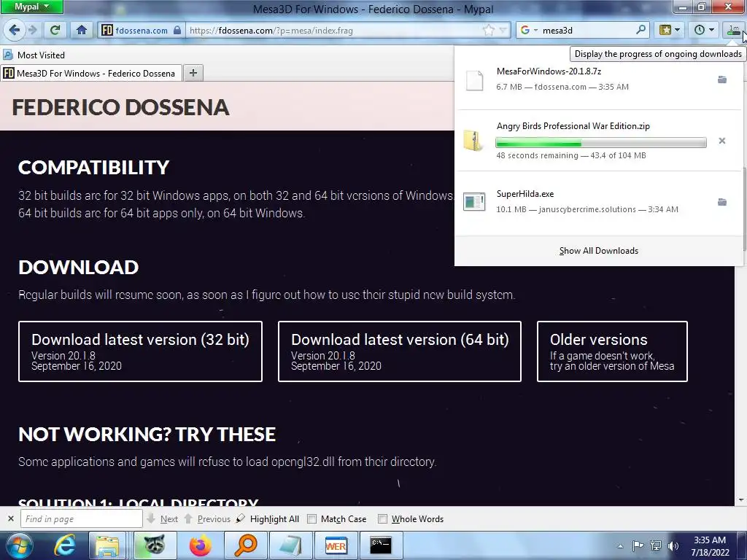Open the Older versions link
747x560 pixels.
click(612, 351)
